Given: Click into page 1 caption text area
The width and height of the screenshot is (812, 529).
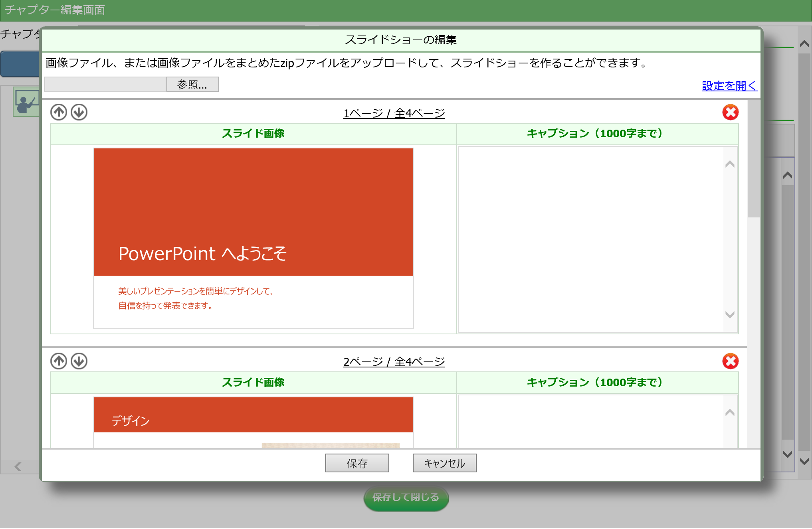Looking at the screenshot, I should point(591,239).
